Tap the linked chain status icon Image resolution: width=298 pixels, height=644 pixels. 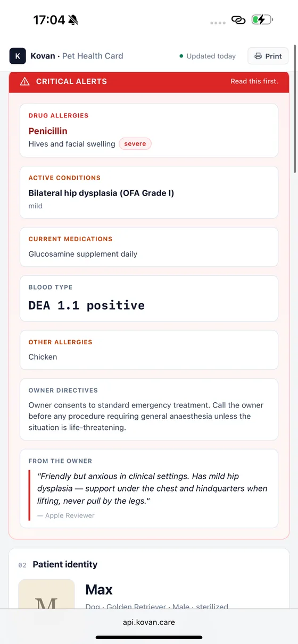(x=238, y=20)
